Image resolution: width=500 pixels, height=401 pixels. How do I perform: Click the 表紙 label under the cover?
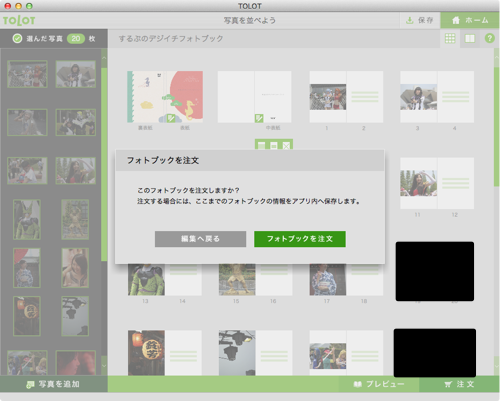[x=185, y=128]
